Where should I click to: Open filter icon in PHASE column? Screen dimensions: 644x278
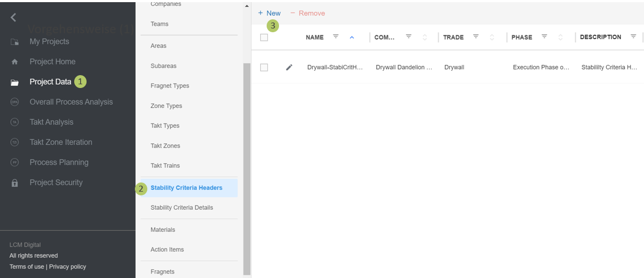545,37
